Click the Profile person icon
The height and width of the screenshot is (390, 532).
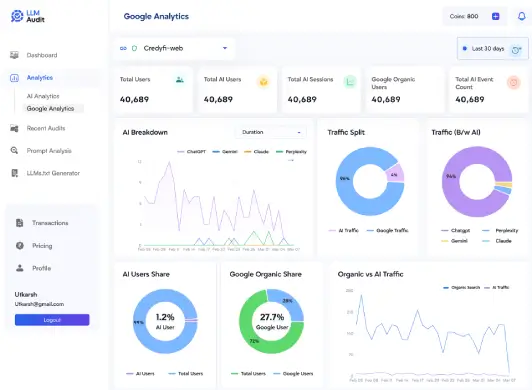pos(20,268)
